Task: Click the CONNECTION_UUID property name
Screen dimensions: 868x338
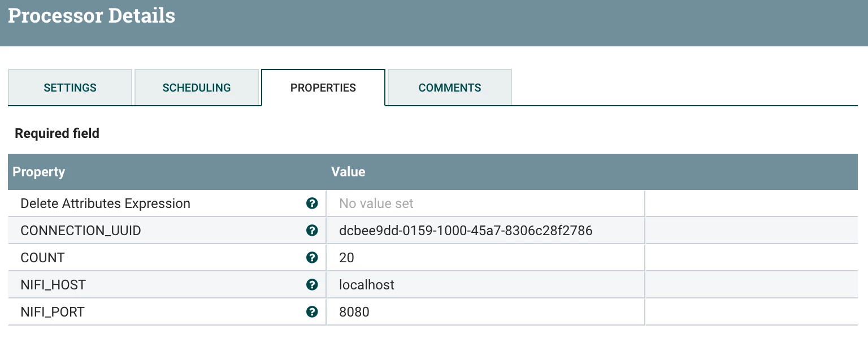Action: coord(81,231)
